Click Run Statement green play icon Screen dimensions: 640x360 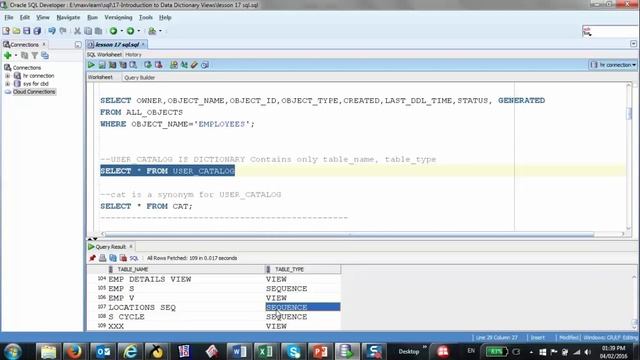click(91, 65)
